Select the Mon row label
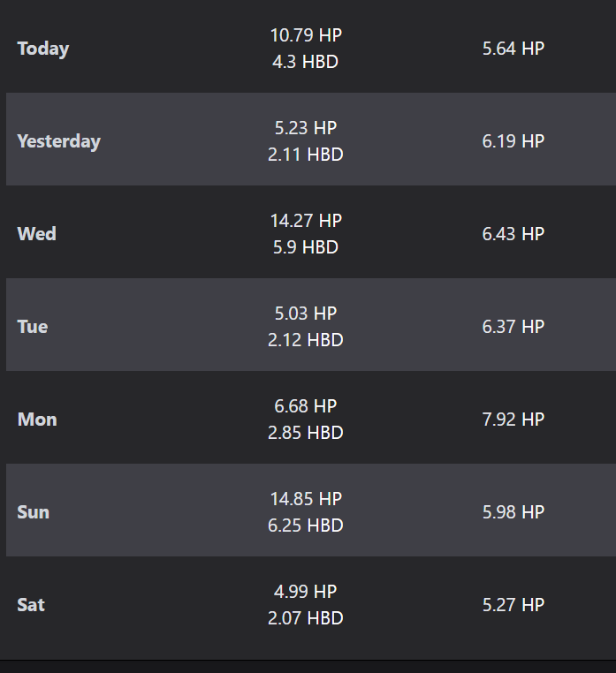The image size is (616, 673). click(37, 420)
